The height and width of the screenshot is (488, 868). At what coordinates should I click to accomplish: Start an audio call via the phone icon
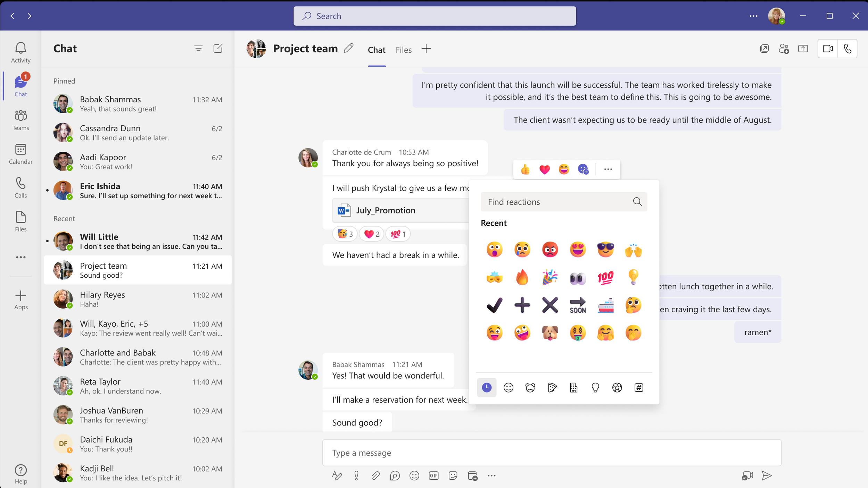[x=848, y=49]
